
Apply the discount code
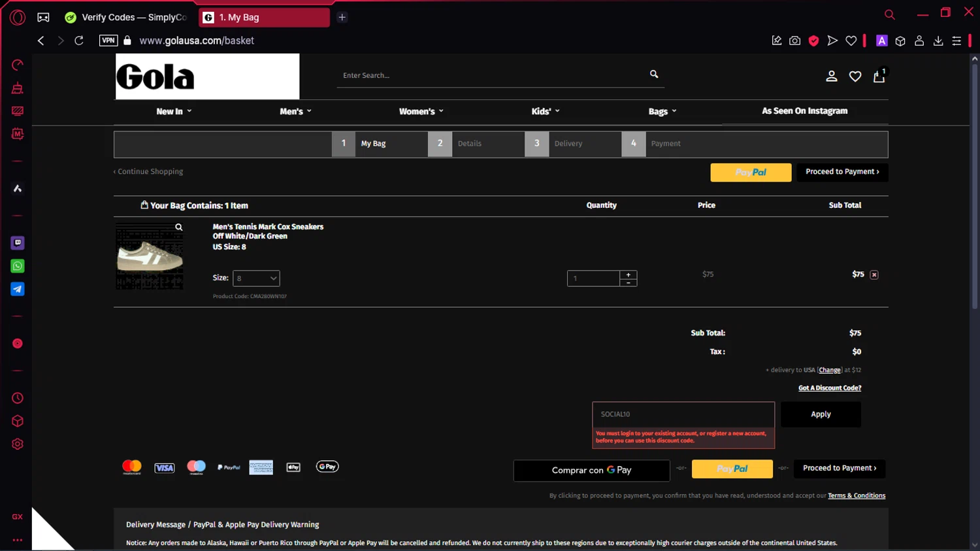click(821, 414)
